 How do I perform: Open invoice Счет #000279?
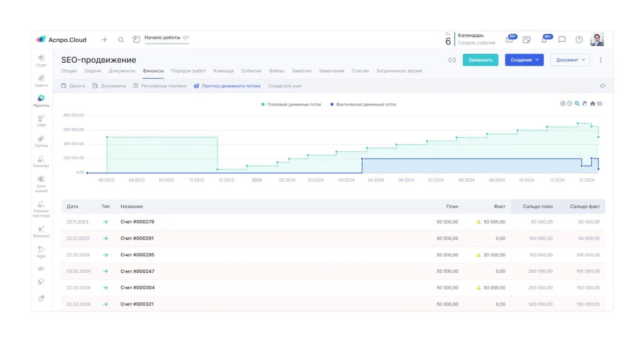[137, 222]
